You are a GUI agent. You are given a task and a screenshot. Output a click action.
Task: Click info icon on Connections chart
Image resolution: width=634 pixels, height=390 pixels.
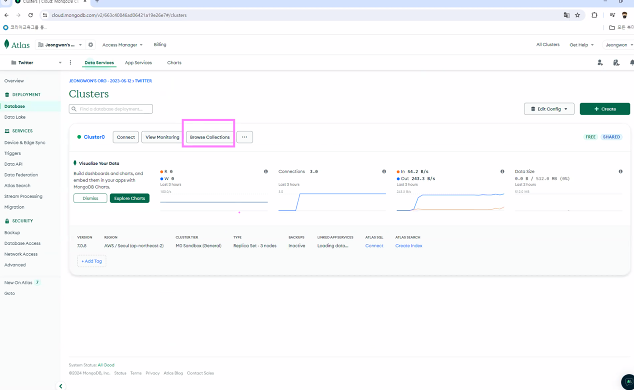tap(384, 171)
